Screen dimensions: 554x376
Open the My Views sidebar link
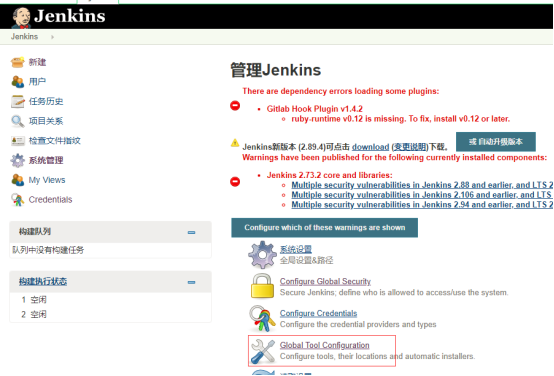47,180
